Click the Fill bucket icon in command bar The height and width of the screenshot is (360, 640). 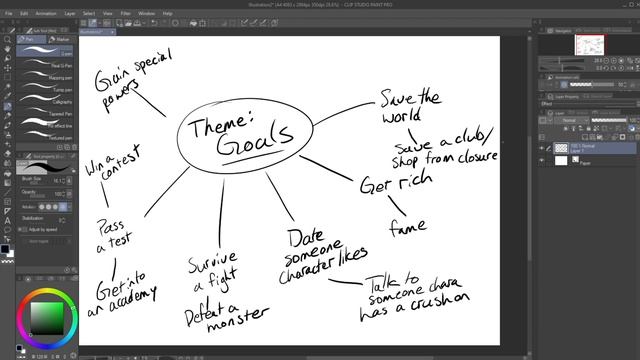tap(193, 23)
